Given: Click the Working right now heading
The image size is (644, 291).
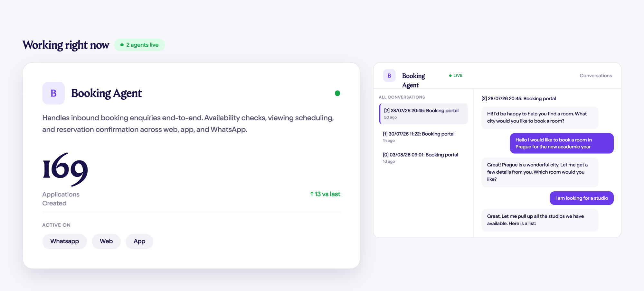Looking at the screenshot, I should pos(66,45).
